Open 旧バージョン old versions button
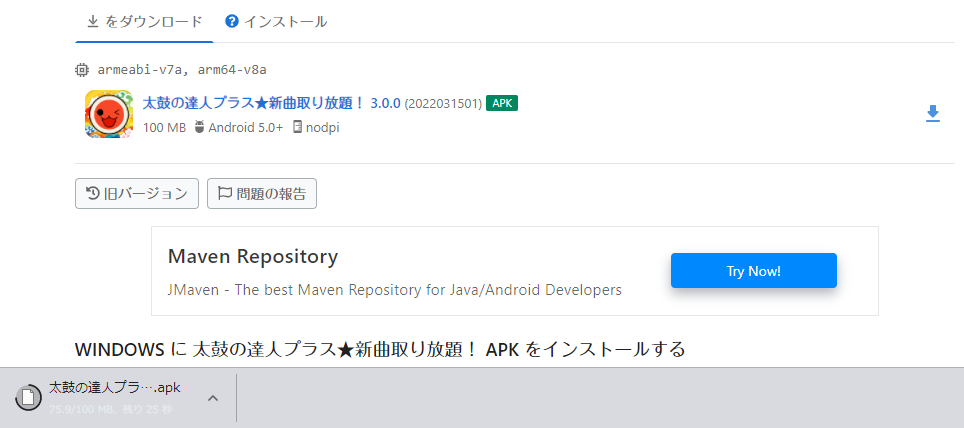 tap(137, 194)
